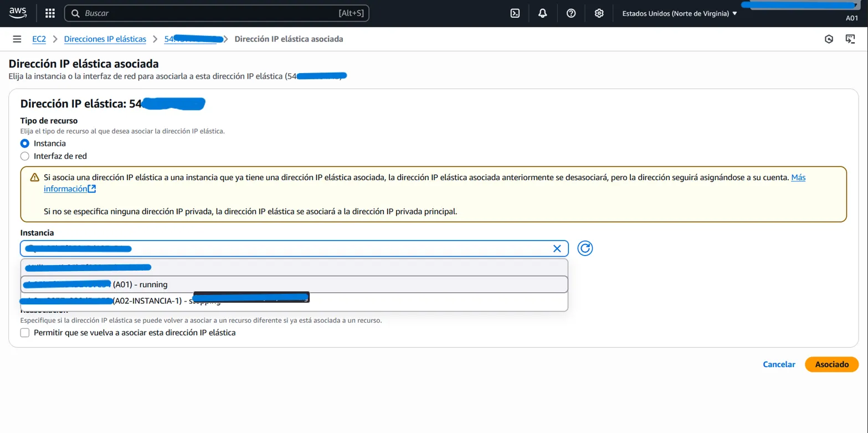Launch the CloudShell terminal icon
The height and width of the screenshot is (433, 868).
(x=515, y=13)
